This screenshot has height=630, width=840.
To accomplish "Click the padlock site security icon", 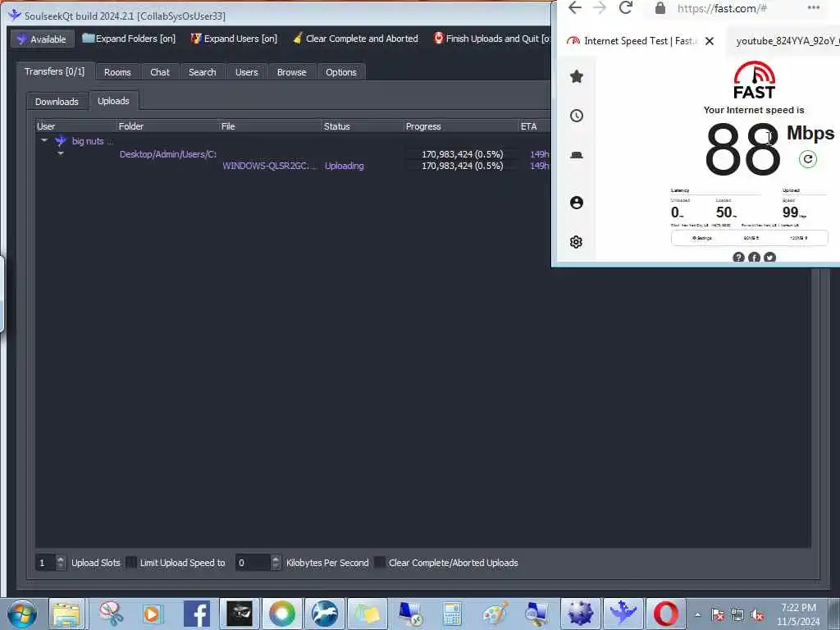I will [x=660, y=8].
